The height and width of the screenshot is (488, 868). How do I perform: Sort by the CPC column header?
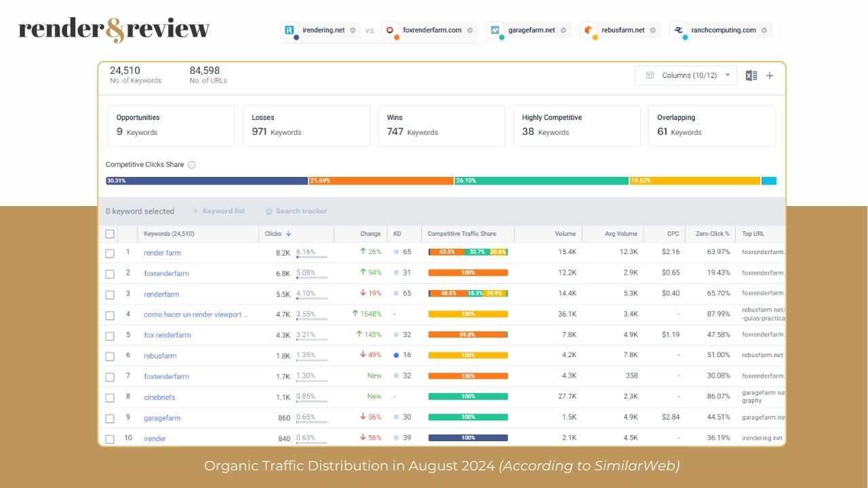click(x=673, y=234)
